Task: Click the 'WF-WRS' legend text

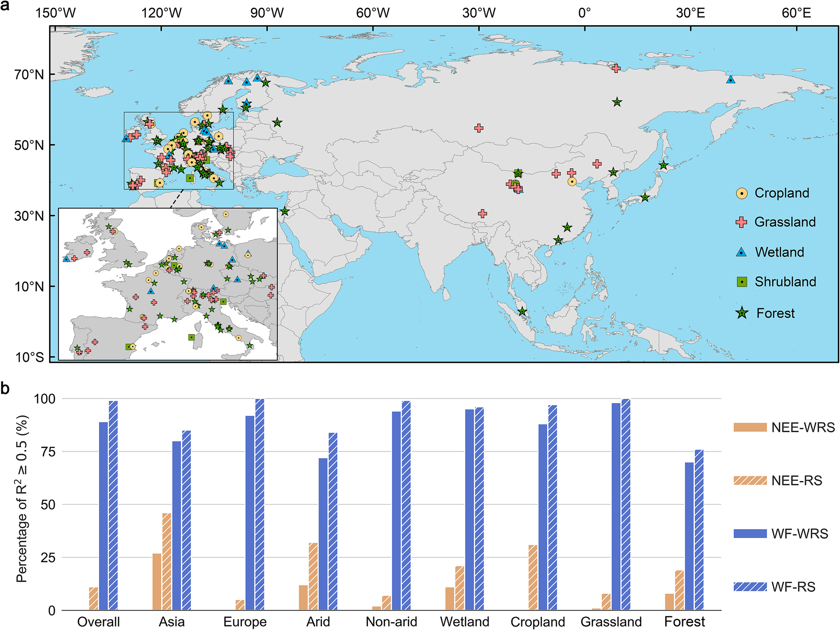Action: (800, 534)
